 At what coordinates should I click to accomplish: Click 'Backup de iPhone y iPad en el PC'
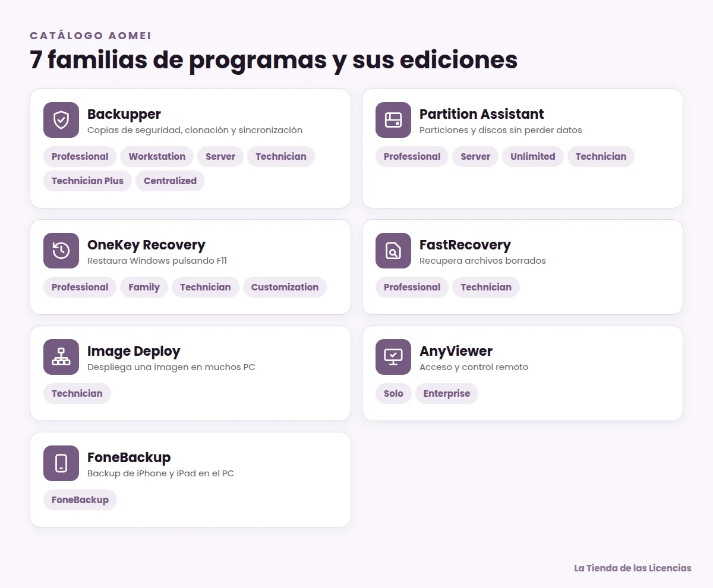click(x=160, y=473)
